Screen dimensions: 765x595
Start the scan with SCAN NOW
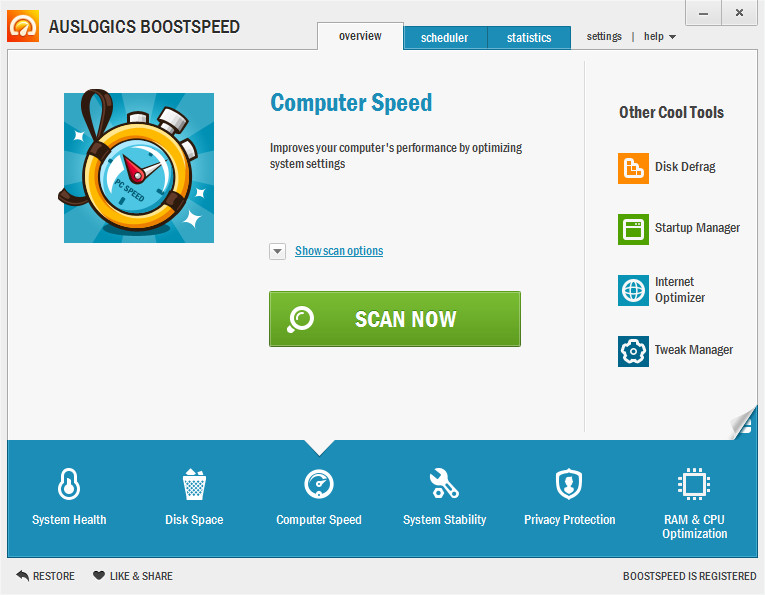click(395, 319)
